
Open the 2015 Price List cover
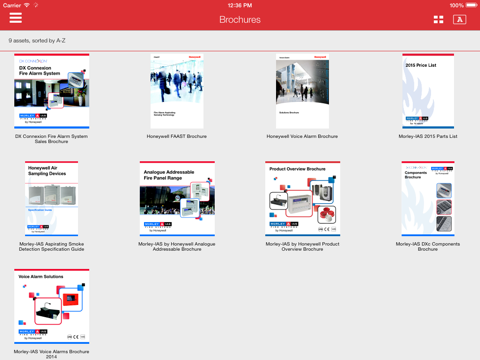tap(428, 91)
